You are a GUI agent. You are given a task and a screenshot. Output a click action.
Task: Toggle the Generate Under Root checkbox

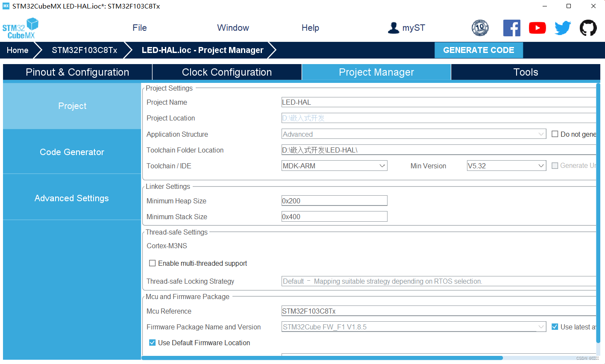[555, 166]
